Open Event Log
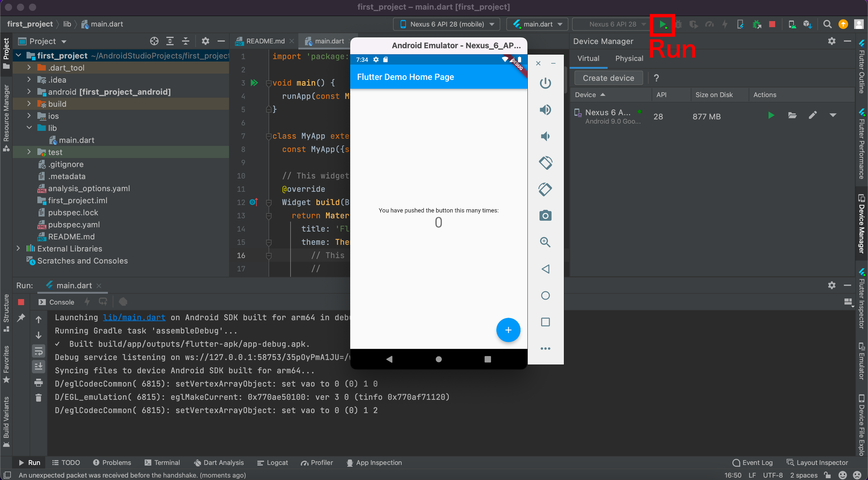The height and width of the screenshot is (480, 868). pos(753,463)
